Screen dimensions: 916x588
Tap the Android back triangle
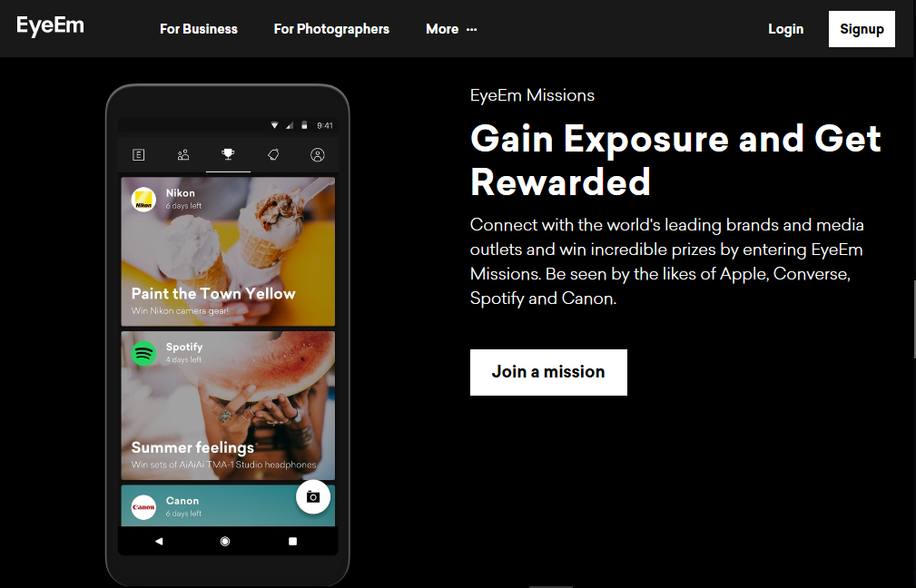(159, 542)
